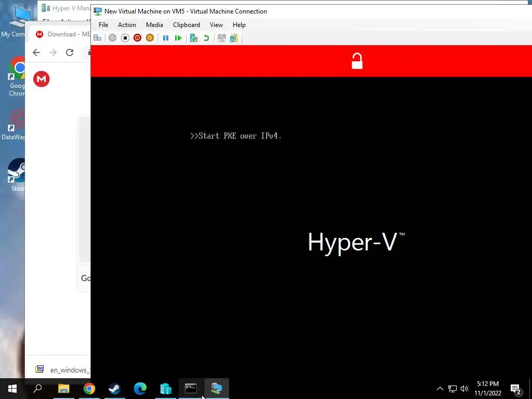Viewport: 532px width, 399px height.
Task: Open the View menu
Action: (x=216, y=25)
